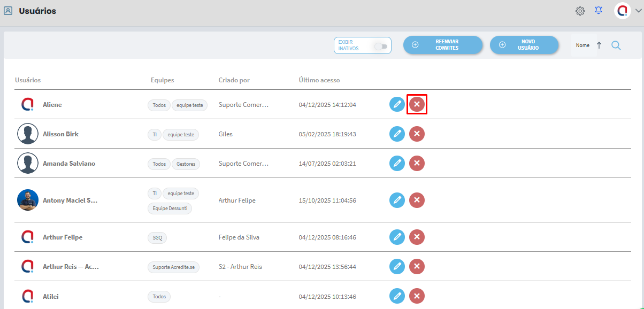The width and height of the screenshot is (644, 309).
Task: Delete user Alisson Birk
Action: point(417,134)
